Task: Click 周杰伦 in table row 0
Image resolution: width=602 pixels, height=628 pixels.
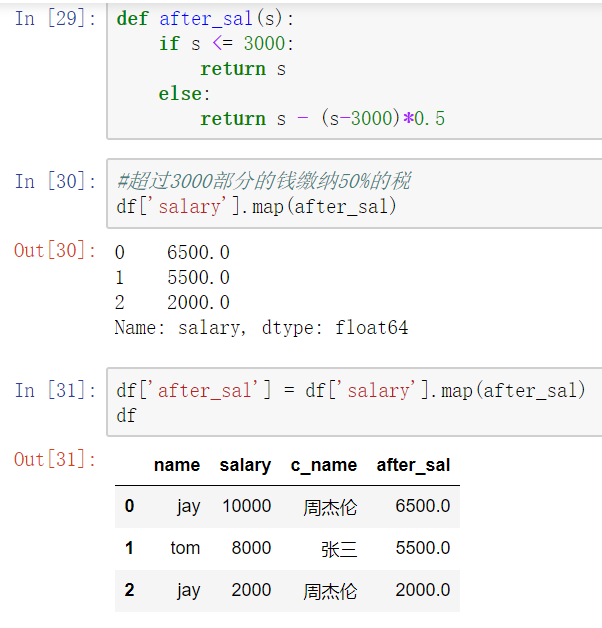Action: click(x=330, y=507)
